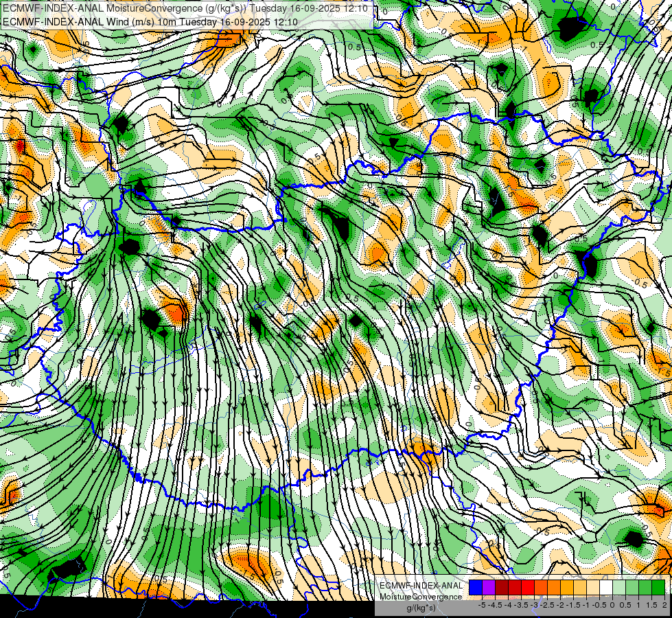The height and width of the screenshot is (618, 672).
Task: Click the amber swatch between -2 and -1.5
Action: (567, 588)
